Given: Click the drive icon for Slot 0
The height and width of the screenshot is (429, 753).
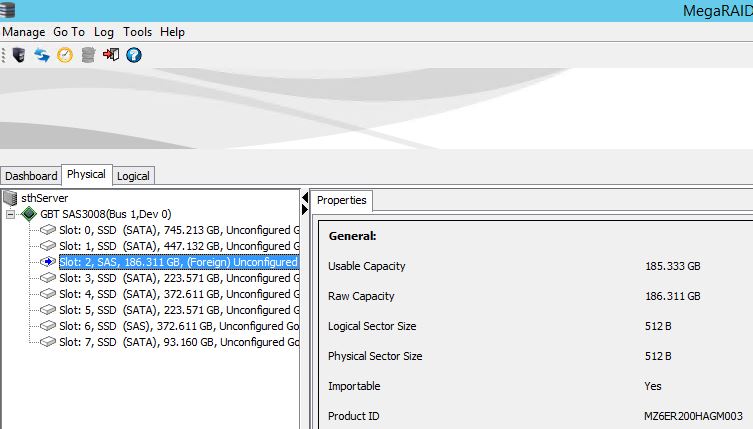Looking at the screenshot, I should coord(48,230).
